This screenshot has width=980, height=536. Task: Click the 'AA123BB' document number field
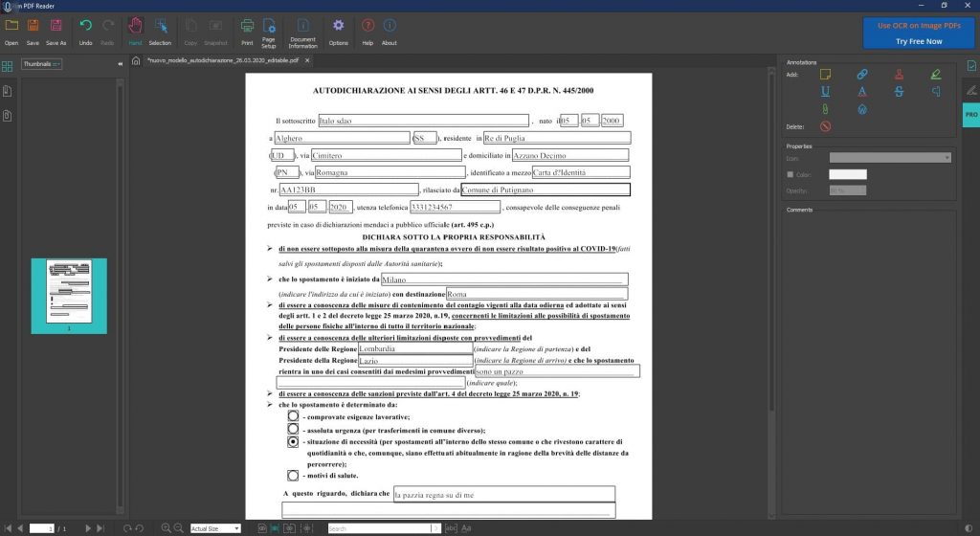point(348,190)
